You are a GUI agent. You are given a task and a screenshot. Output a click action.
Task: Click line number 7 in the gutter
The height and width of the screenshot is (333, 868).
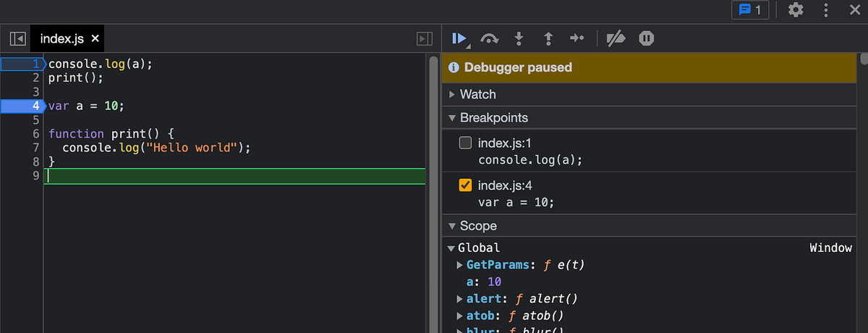point(35,148)
